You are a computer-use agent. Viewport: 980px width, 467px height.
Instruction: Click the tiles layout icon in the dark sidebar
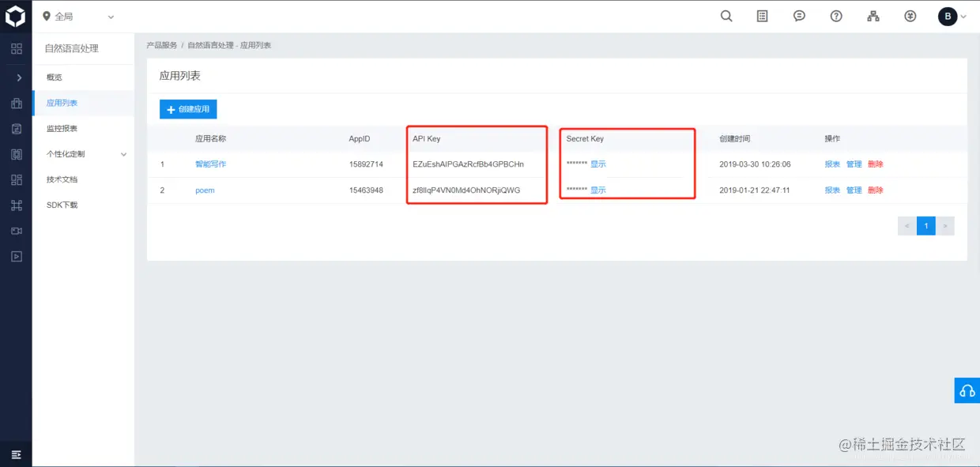click(x=16, y=179)
